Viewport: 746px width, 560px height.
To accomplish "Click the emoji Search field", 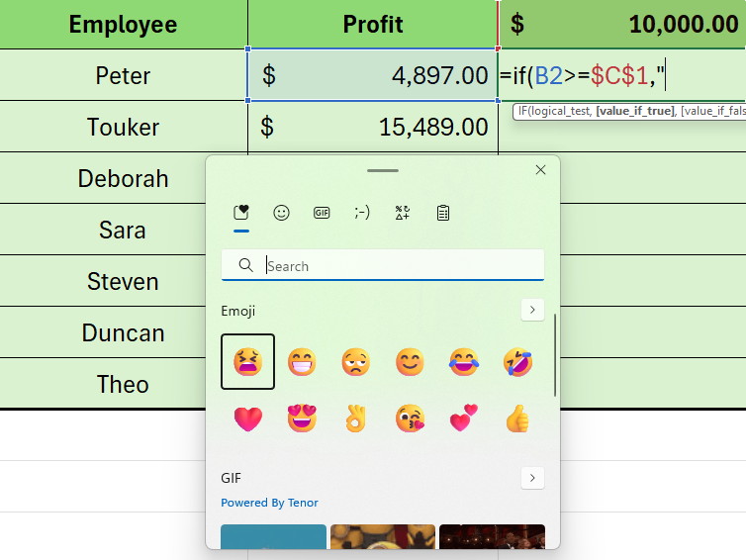I will click(x=383, y=265).
